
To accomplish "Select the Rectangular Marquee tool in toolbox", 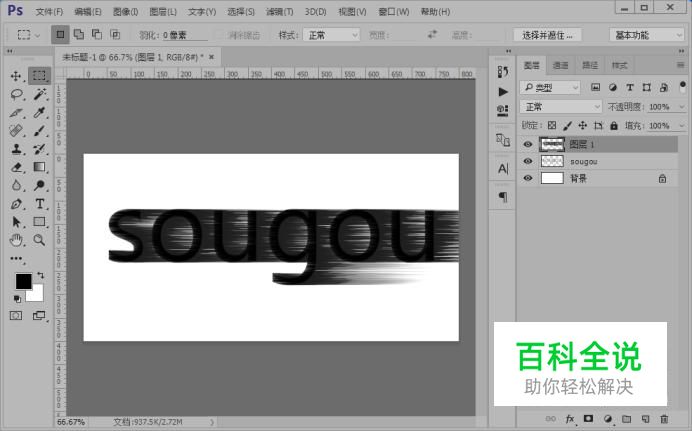I will click(x=39, y=76).
